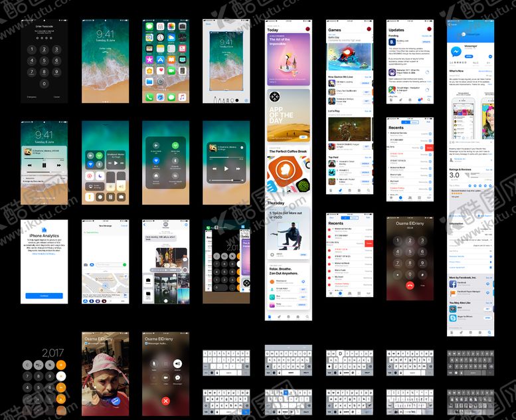Image resolution: width=516 pixels, height=420 pixels.
Task: Toggle Airplane Mode in compact Control Center
Action: pyautogui.click(x=90, y=155)
